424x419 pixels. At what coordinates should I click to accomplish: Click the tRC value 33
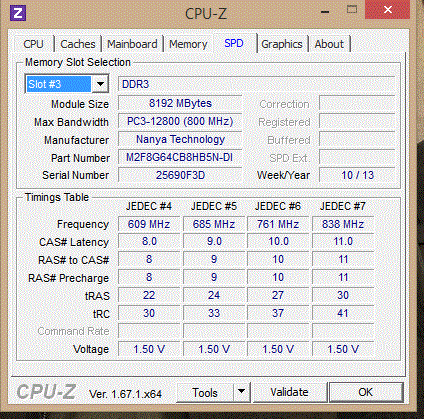click(214, 313)
